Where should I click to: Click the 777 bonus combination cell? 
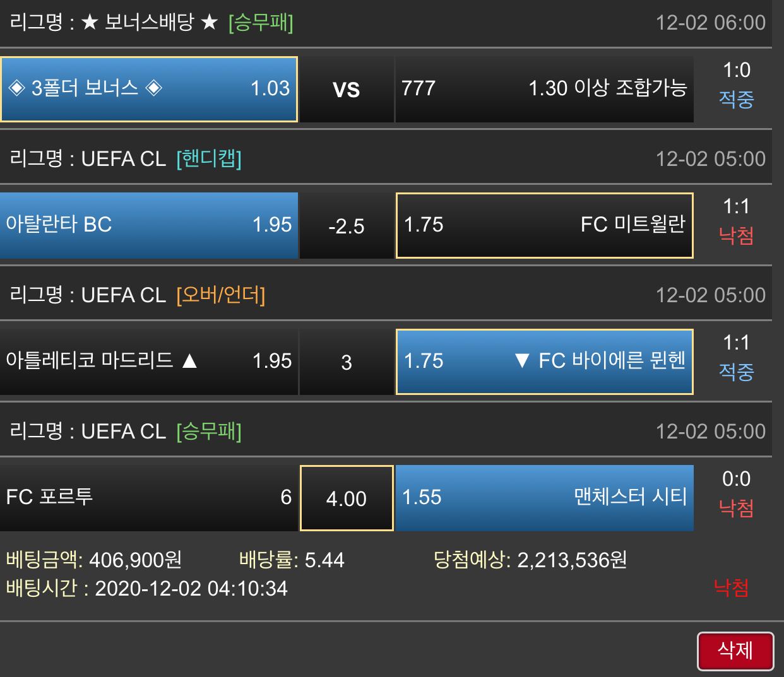(544, 89)
